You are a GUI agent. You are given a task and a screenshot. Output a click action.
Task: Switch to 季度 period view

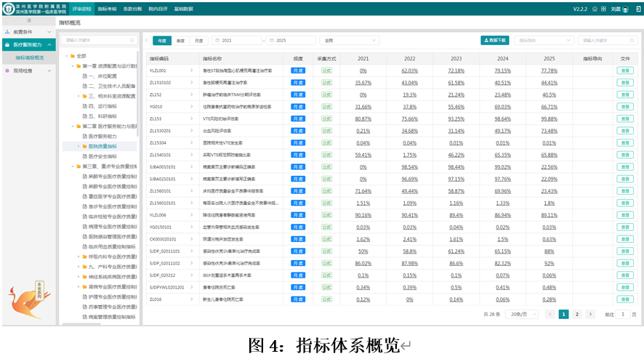pos(180,41)
